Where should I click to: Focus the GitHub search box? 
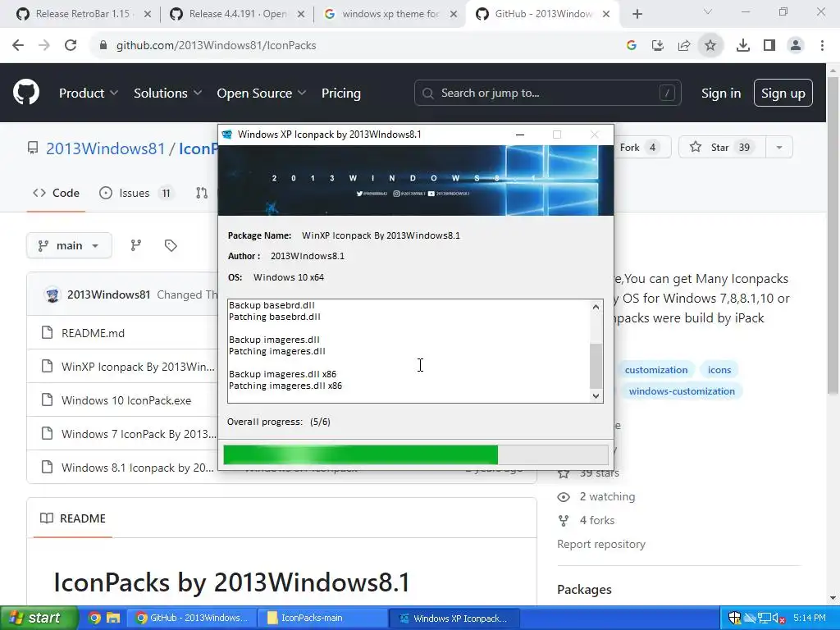[547, 94]
